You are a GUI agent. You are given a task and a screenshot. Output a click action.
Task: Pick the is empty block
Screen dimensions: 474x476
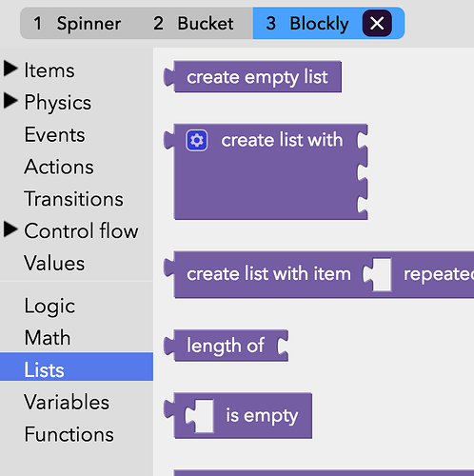[x=238, y=416]
